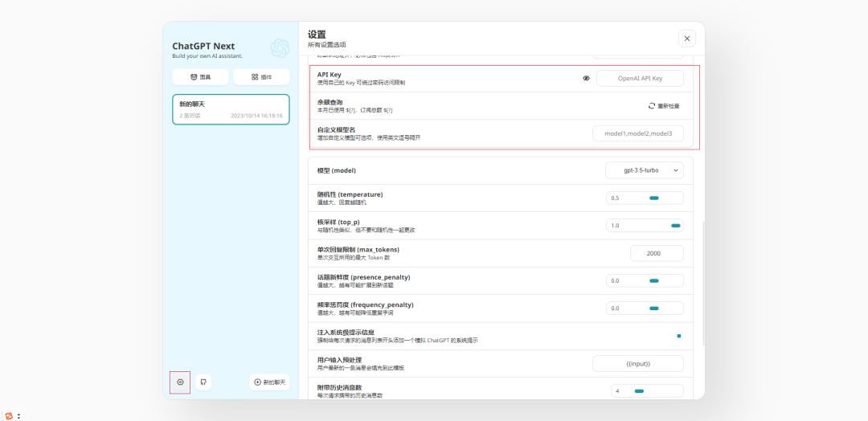Viewport: 868px width, 421px height.
Task: Open the 插件 (plugins) button
Action: coord(261,77)
